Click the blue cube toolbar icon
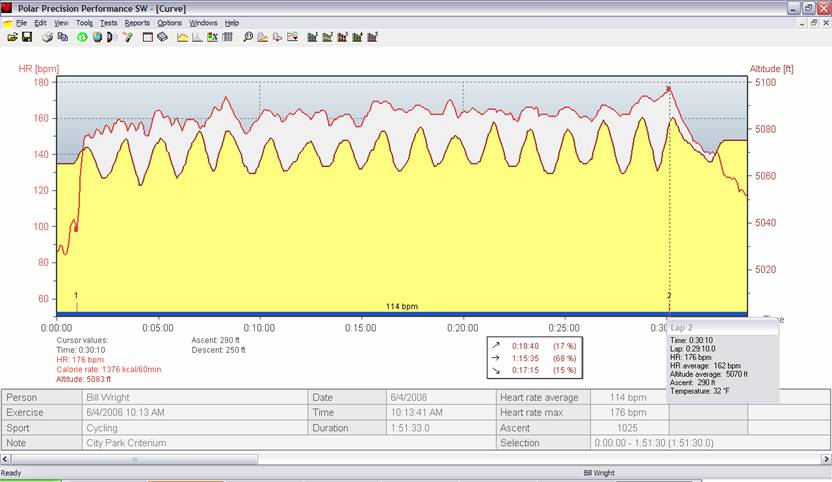The image size is (832, 482). pos(97,37)
